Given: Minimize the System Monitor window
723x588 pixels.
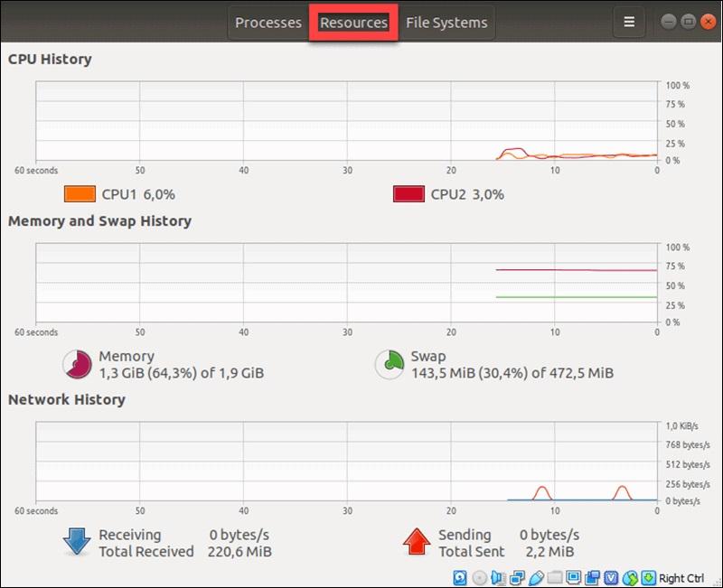Looking at the screenshot, I should click(x=668, y=21).
